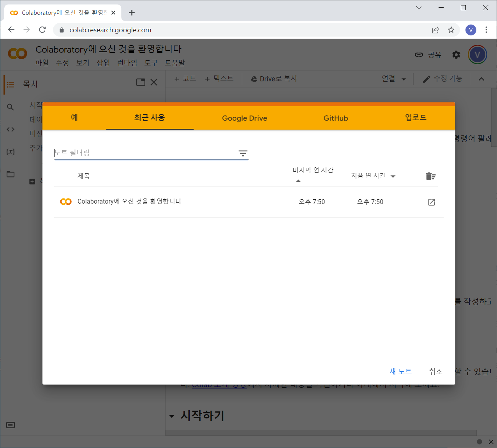Open the Colaboratory에 오신 것을 환영합니다 notebook row
Image resolution: width=497 pixels, height=448 pixels.
pos(248,202)
